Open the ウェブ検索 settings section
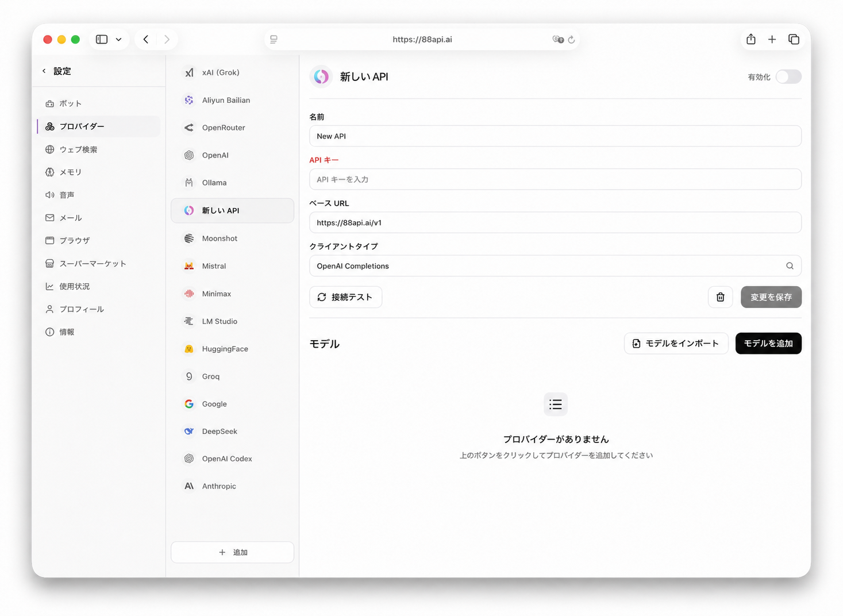Image resolution: width=843 pixels, height=616 pixels. tap(99, 149)
